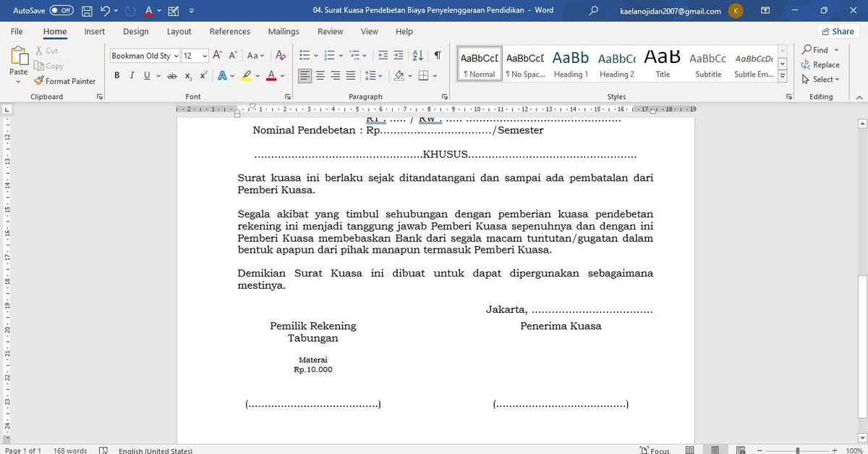868x454 pixels.
Task: Open the title bar search magnifier
Action: point(594,11)
